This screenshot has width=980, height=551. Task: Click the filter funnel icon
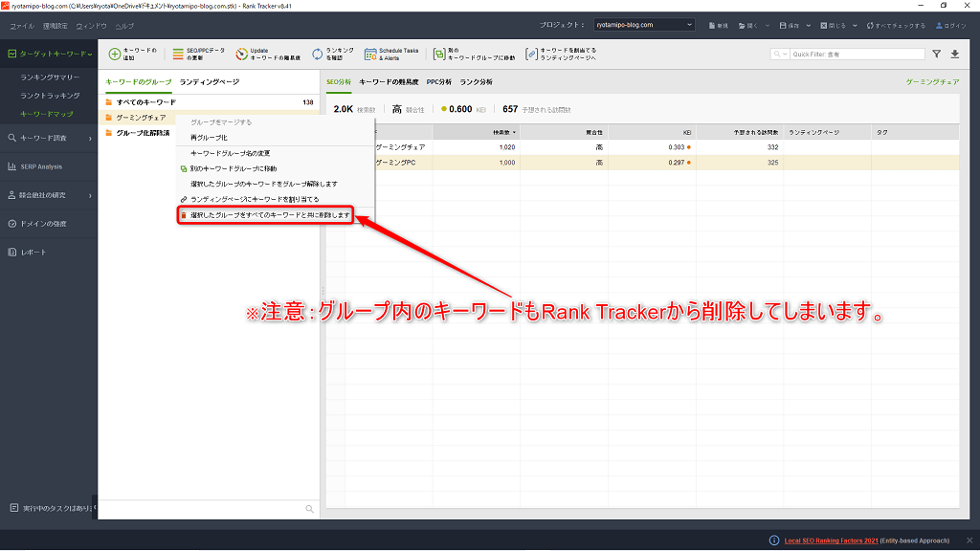coord(937,55)
